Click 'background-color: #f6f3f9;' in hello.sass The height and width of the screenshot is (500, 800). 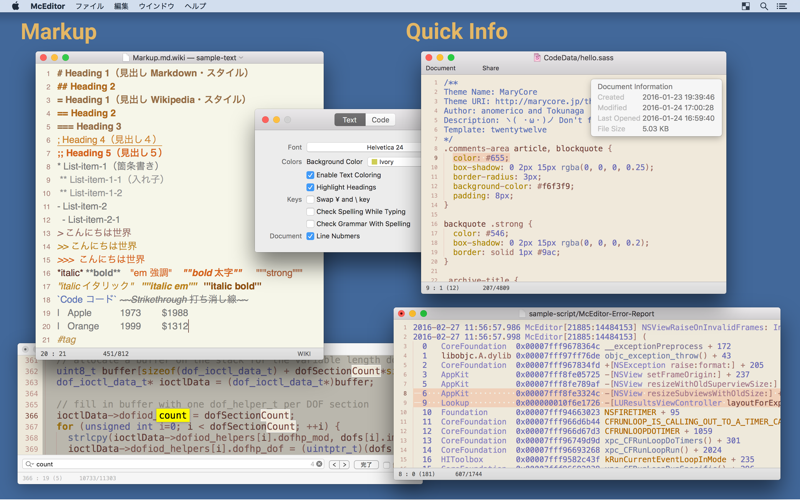[x=513, y=186]
